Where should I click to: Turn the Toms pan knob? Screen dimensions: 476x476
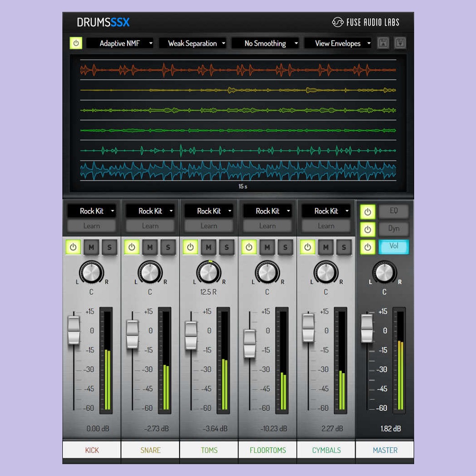208,273
